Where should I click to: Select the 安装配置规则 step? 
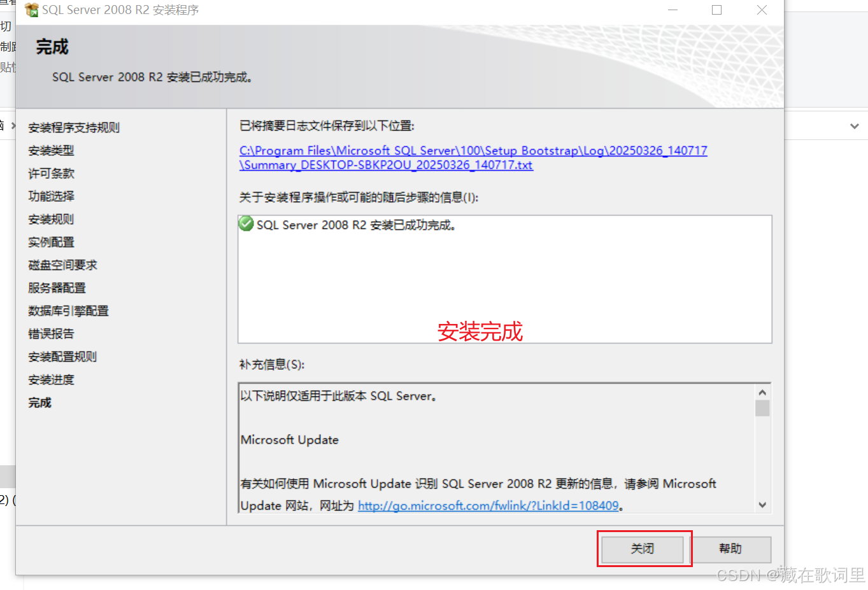click(62, 356)
